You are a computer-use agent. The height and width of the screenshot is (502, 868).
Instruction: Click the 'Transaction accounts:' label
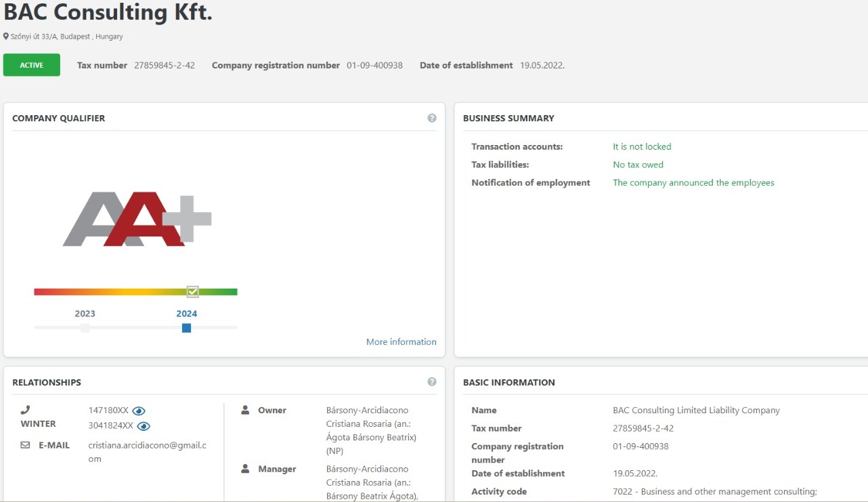(x=517, y=146)
